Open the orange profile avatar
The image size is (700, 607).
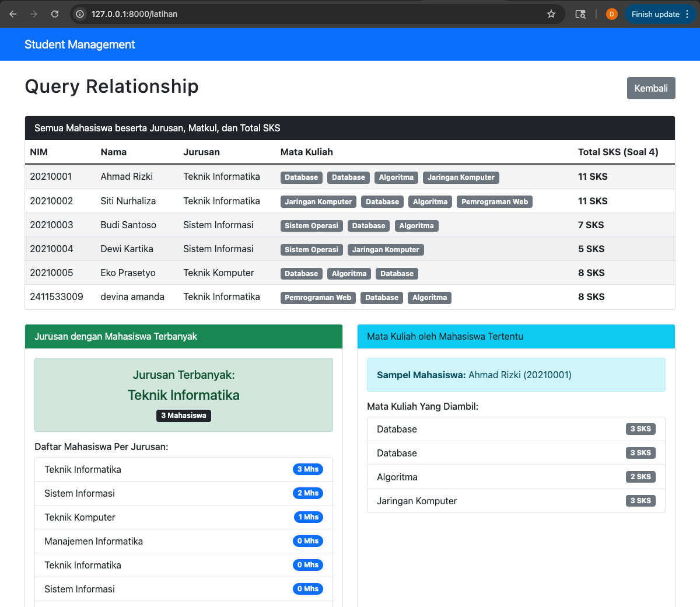coord(611,14)
